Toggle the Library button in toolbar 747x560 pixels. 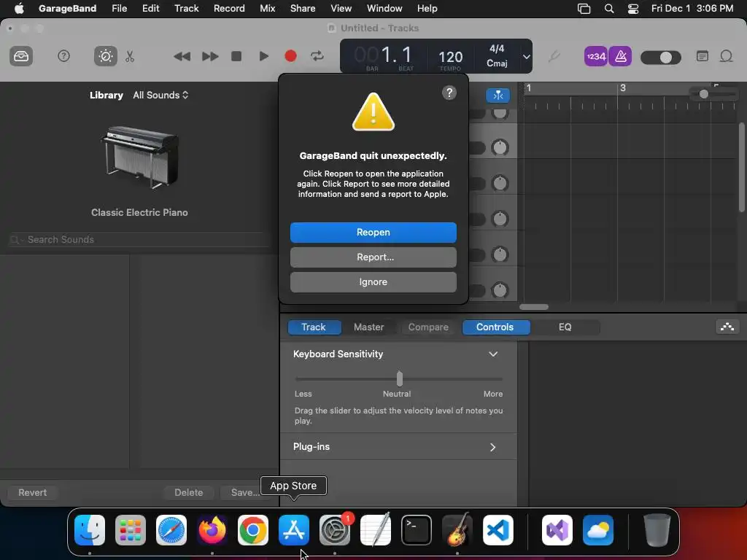(x=21, y=56)
